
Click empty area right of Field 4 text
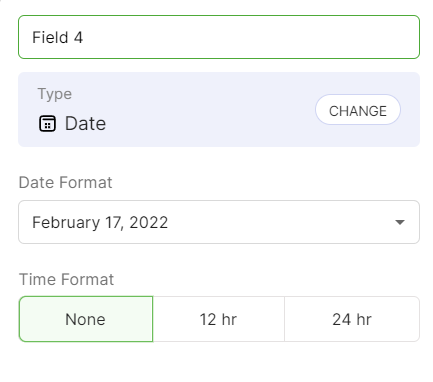pyautogui.click(x=250, y=37)
